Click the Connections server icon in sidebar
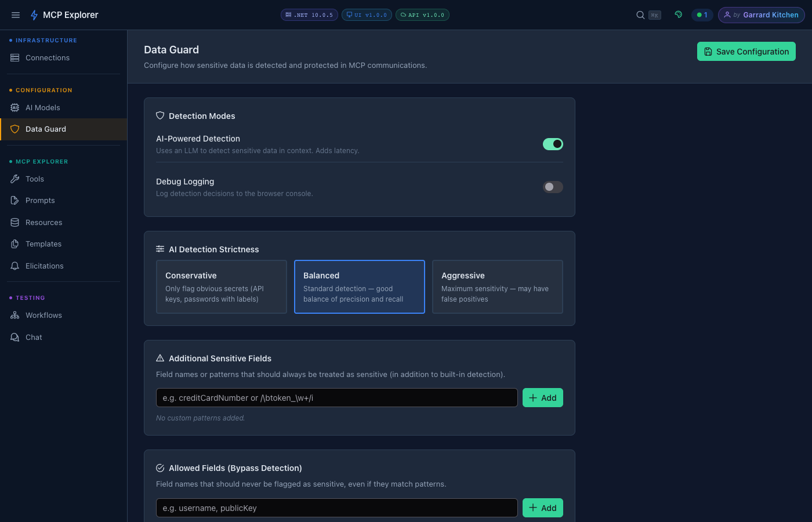Image resolution: width=812 pixels, height=522 pixels. click(x=16, y=57)
